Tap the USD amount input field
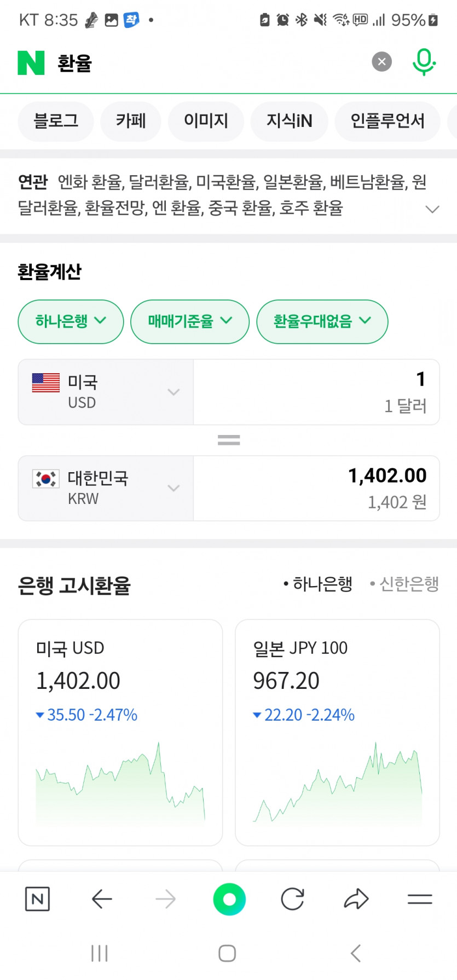 [x=316, y=392]
